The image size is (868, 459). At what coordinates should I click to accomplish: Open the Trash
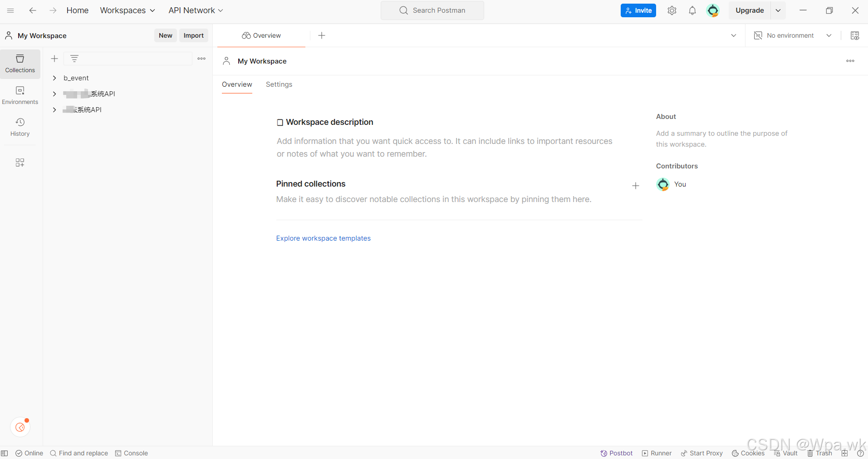[819, 453]
